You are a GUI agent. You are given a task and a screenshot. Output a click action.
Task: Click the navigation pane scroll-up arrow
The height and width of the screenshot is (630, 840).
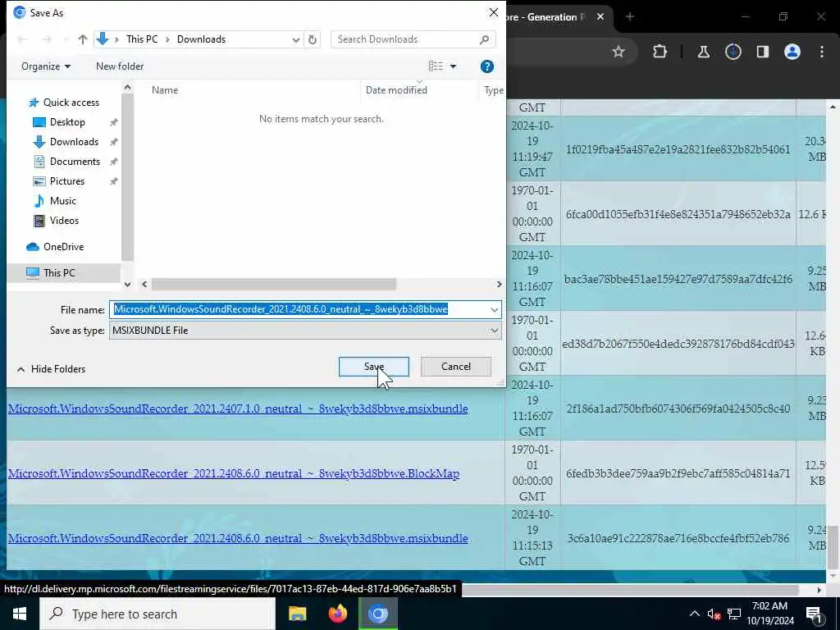127,87
